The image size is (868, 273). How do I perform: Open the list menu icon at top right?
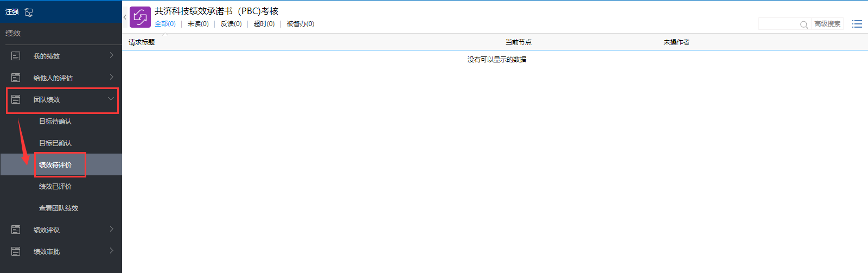(857, 24)
